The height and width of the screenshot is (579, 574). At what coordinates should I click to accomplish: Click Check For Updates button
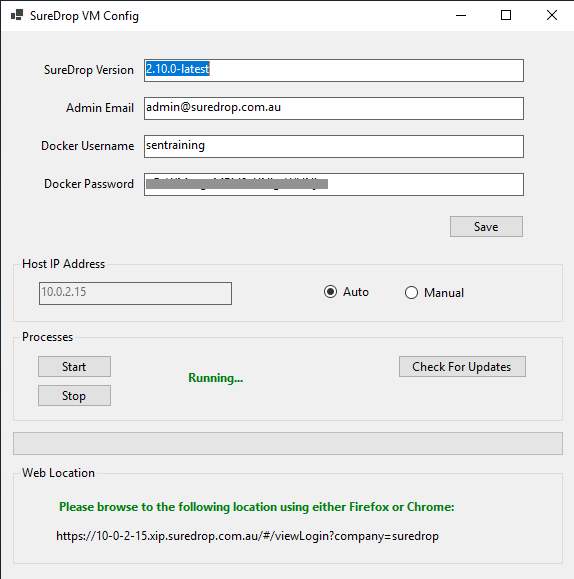tap(462, 366)
